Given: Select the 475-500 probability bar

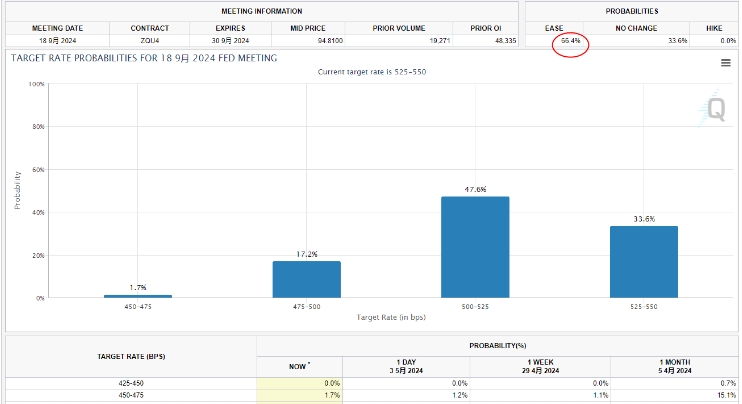Looking at the screenshot, I should click(307, 280).
